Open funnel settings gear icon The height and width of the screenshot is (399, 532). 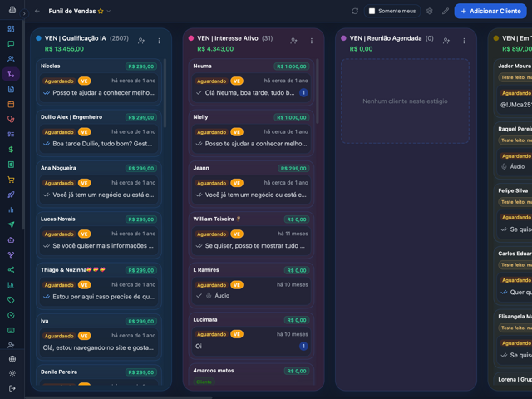[x=429, y=11]
